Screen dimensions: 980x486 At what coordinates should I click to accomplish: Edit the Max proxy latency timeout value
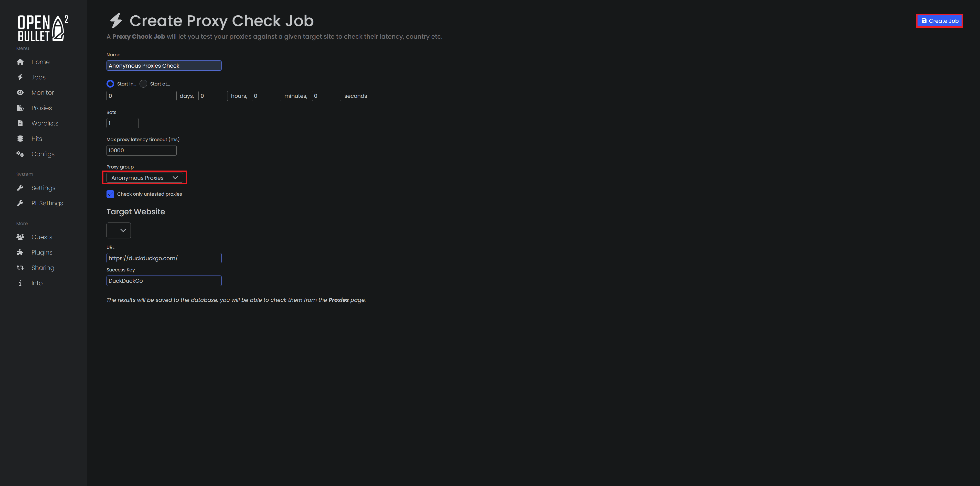[141, 150]
